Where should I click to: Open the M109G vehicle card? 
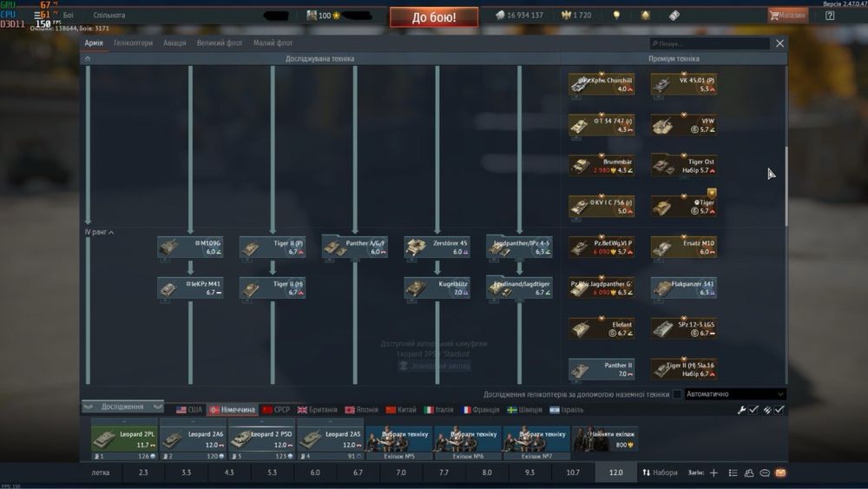pos(190,247)
